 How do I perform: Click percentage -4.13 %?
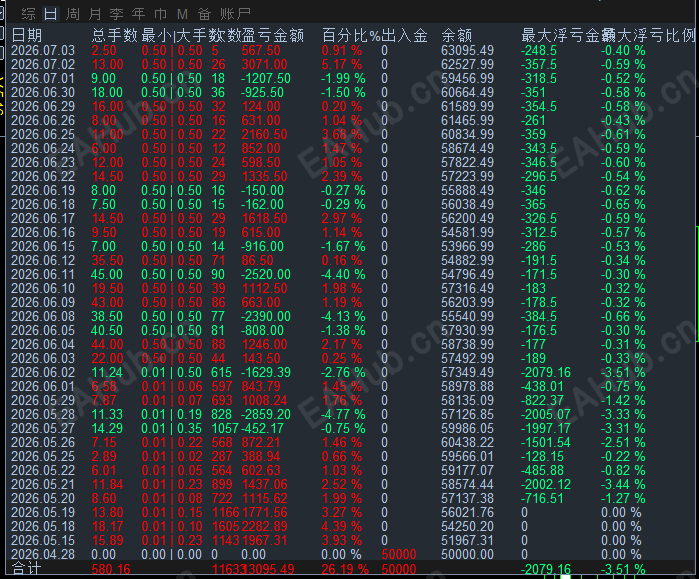343,316
